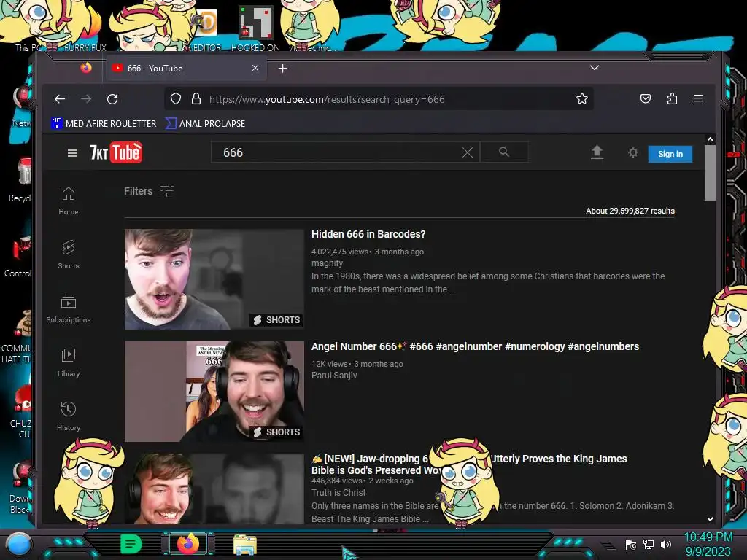The height and width of the screenshot is (560, 747).
Task: Open the 'Angel Number 666' thumbnail
Action: (x=214, y=392)
